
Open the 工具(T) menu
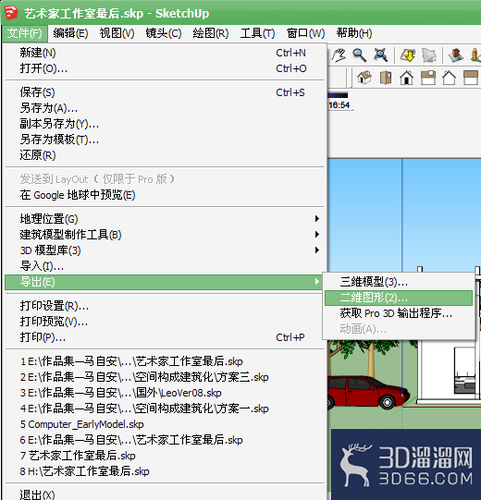pyautogui.click(x=257, y=33)
